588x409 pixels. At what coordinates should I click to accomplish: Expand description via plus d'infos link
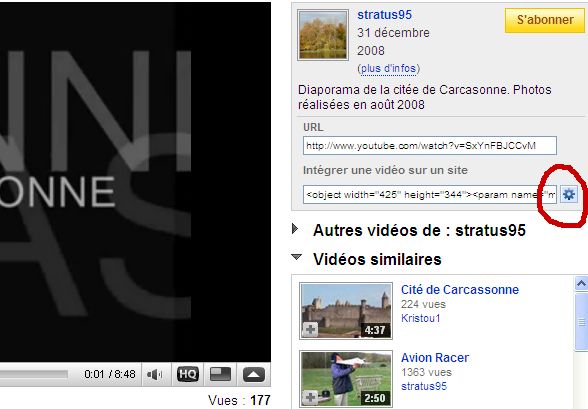(388, 69)
